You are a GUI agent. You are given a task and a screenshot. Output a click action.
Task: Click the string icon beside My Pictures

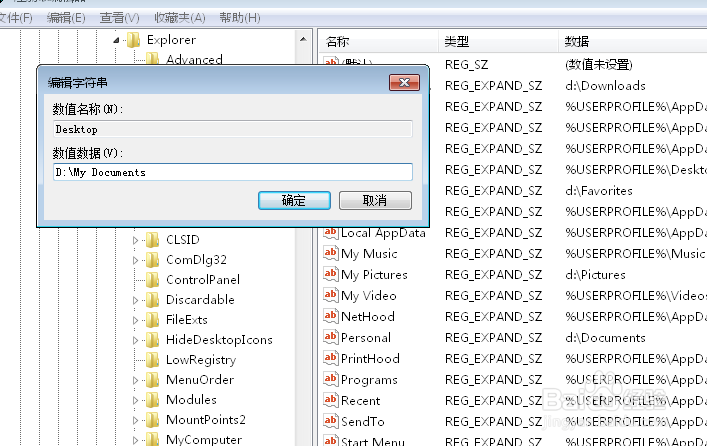point(331,274)
